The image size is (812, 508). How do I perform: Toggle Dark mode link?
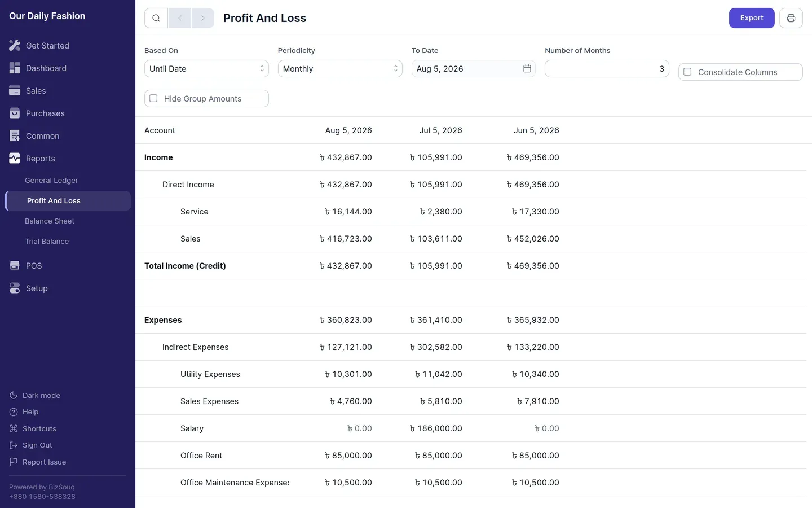click(x=41, y=396)
